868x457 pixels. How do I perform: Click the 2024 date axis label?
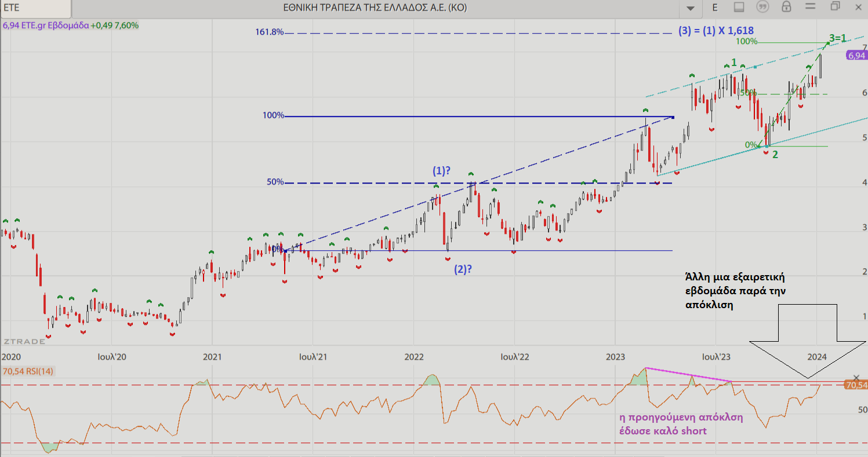click(816, 357)
